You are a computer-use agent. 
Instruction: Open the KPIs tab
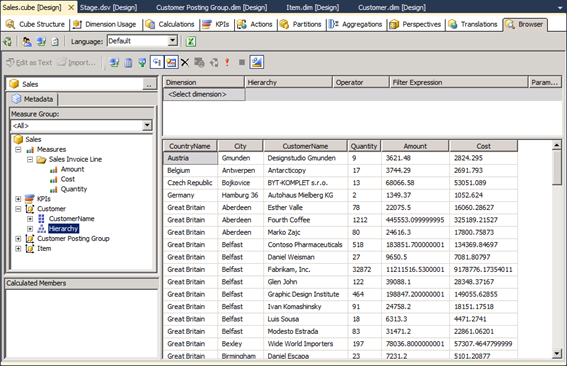pos(216,24)
